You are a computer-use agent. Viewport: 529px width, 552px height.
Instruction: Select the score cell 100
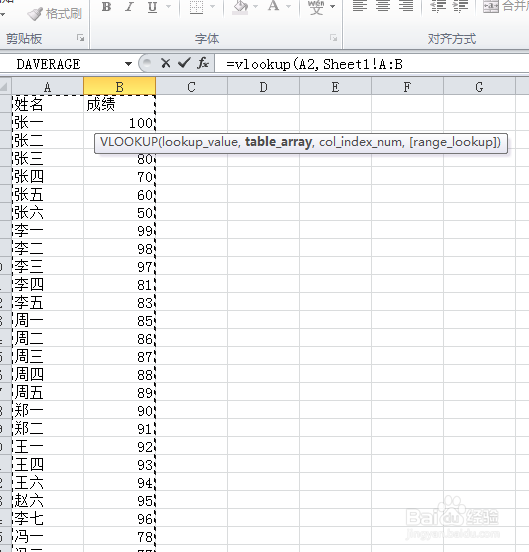[119, 123]
